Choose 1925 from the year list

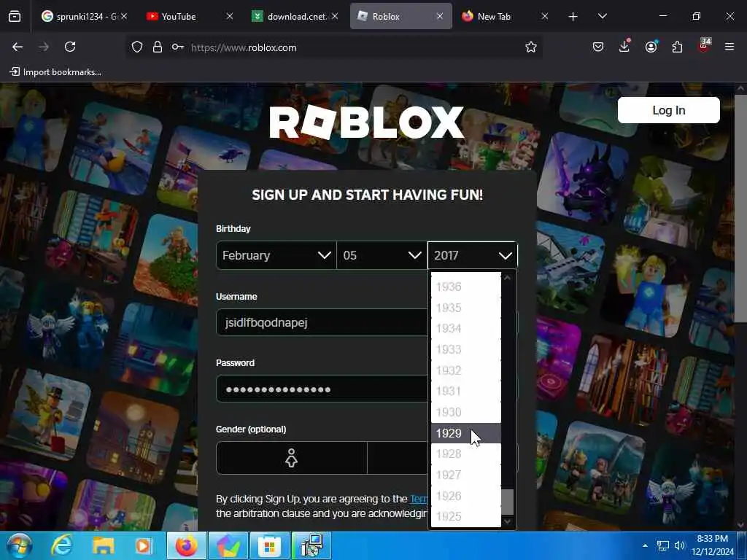tap(465, 516)
